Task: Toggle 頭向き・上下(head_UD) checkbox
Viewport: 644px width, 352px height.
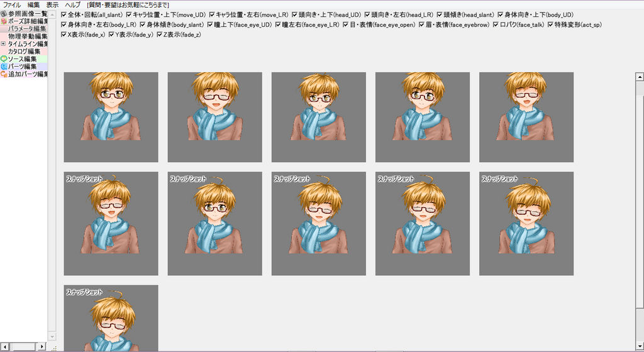Action: click(x=294, y=14)
